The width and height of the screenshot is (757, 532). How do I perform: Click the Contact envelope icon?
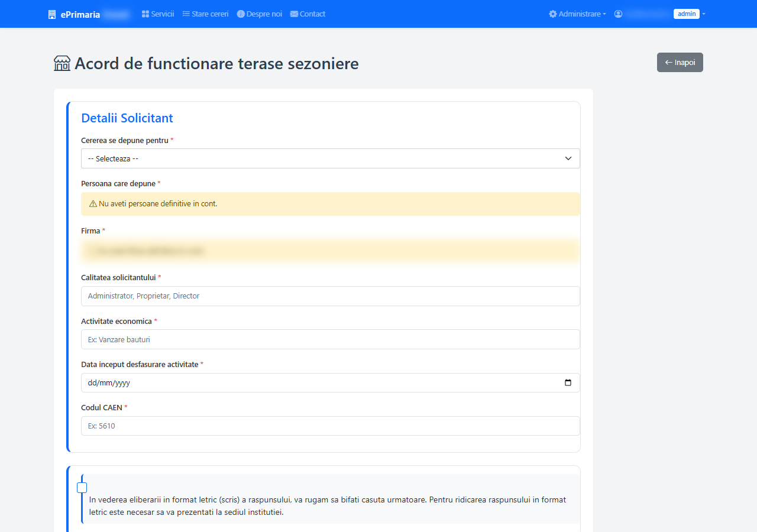coord(294,14)
